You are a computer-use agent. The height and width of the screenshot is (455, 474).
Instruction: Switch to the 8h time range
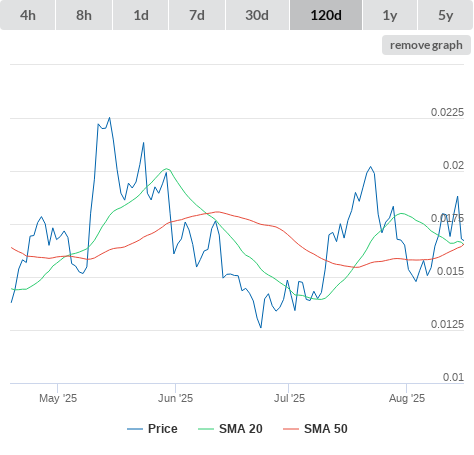(x=84, y=15)
